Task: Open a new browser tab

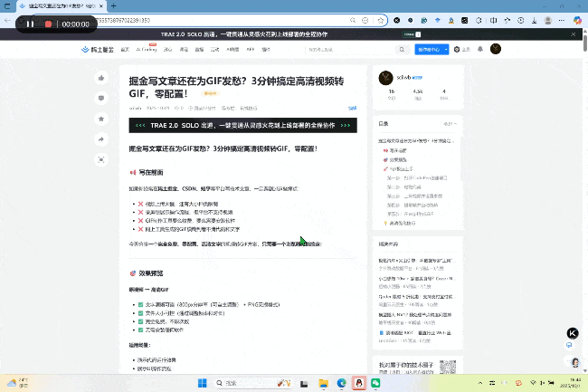Action: 114,6
